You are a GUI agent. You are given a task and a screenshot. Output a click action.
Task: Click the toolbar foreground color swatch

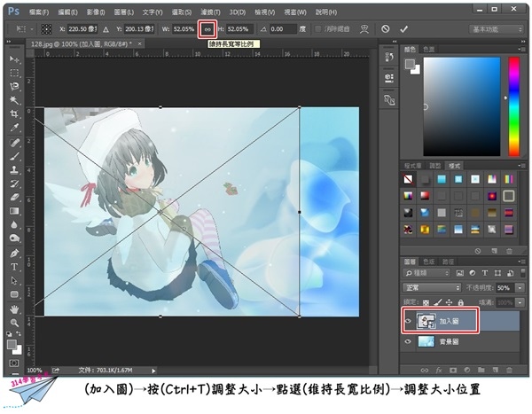click(x=12, y=345)
